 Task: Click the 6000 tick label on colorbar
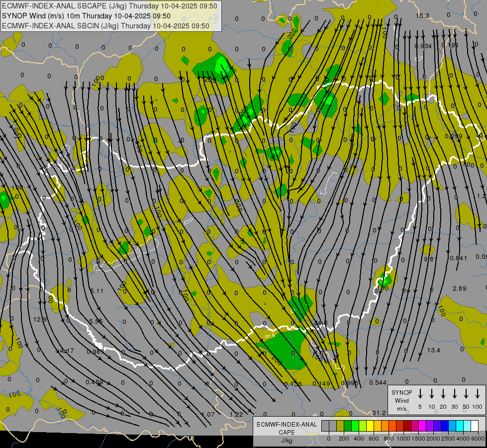(478, 439)
